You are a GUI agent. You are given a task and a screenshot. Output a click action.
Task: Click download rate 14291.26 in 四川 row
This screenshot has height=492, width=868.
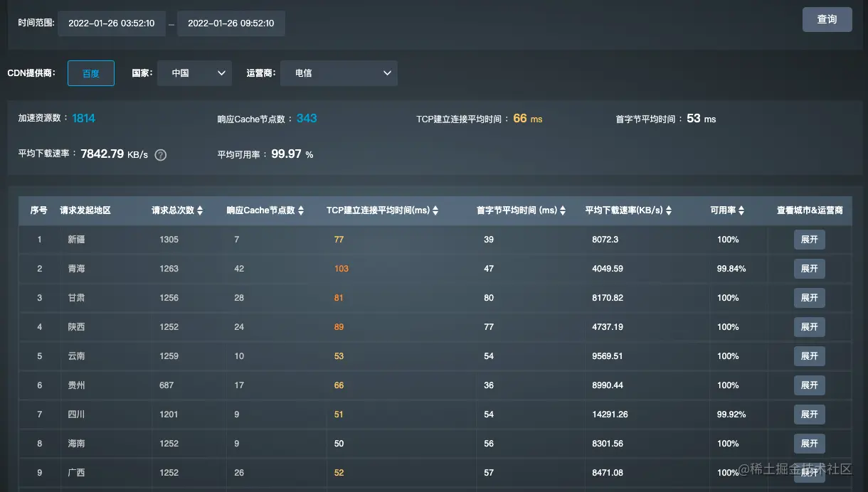click(610, 415)
